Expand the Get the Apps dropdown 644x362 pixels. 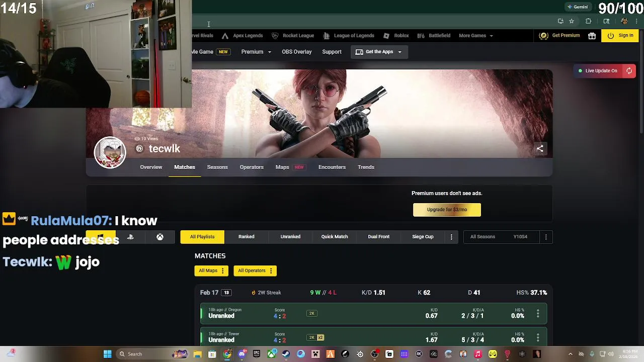tap(379, 52)
